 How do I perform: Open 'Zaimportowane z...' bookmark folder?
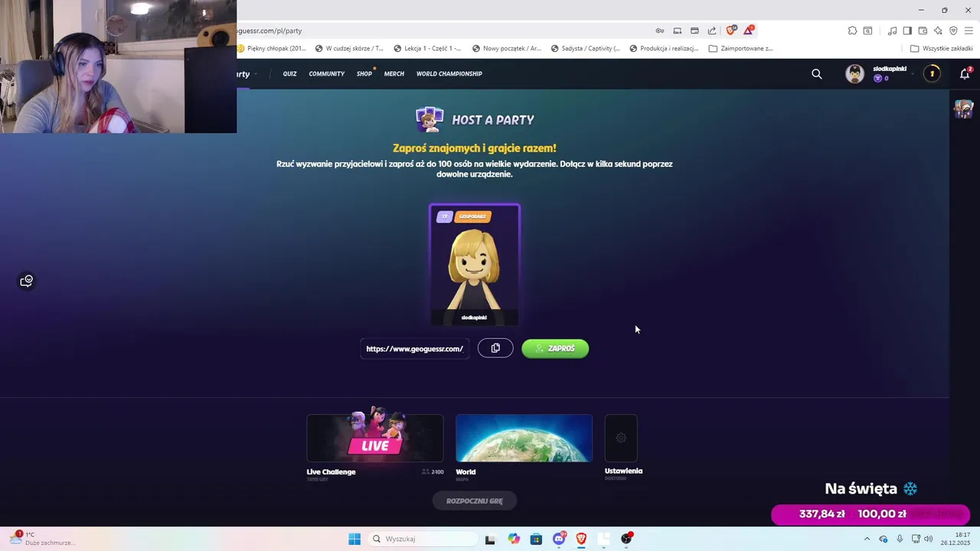[x=741, y=48]
